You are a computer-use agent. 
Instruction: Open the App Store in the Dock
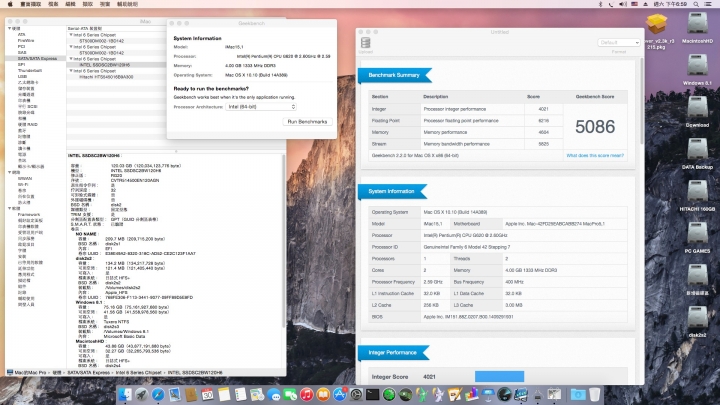coord(339,394)
